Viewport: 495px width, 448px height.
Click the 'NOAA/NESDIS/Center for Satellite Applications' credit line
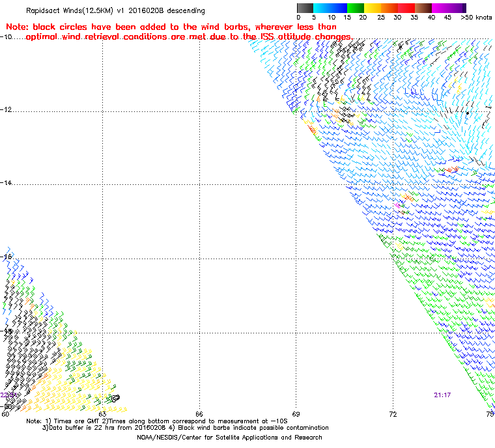(229, 438)
